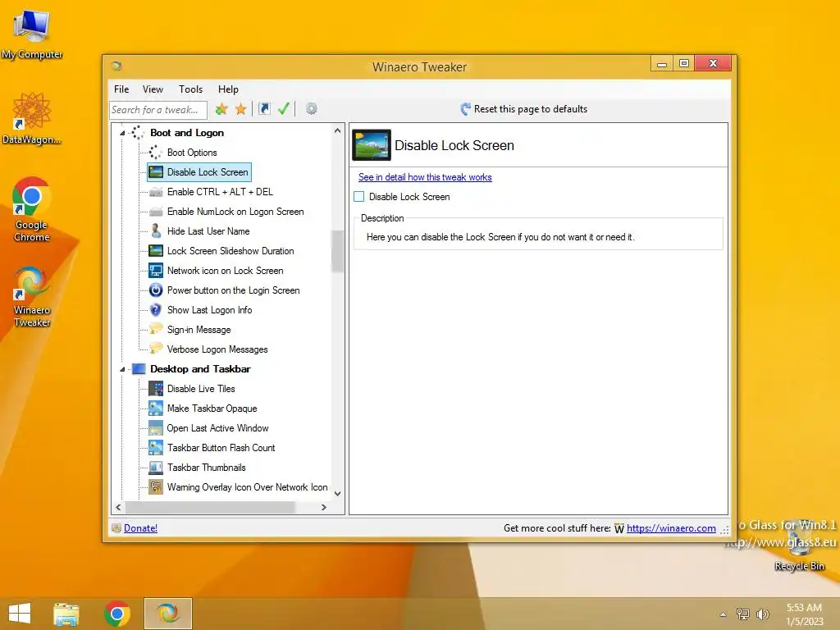Click the Disable Live Tiles icon
Viewport: 840px width, 630px height.
(156, 388)
